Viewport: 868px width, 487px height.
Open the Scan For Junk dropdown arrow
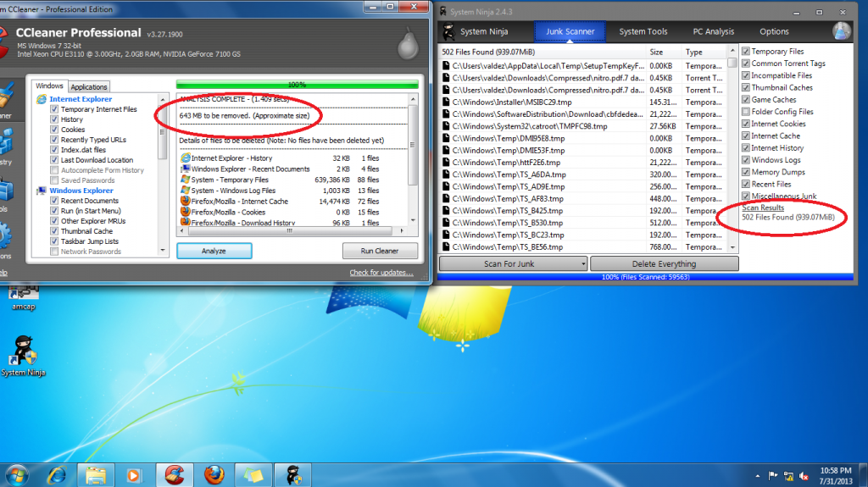(584, 263)
